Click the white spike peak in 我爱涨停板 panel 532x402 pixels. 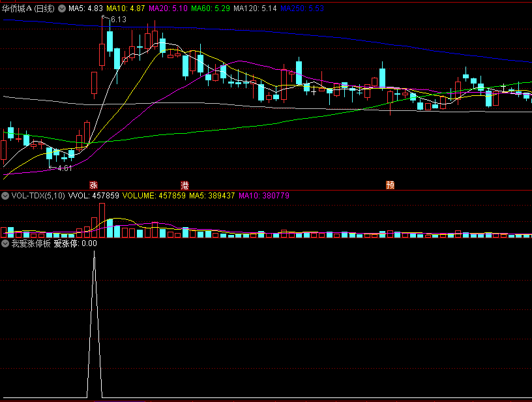pyautogui.click(x=95, y=252)
